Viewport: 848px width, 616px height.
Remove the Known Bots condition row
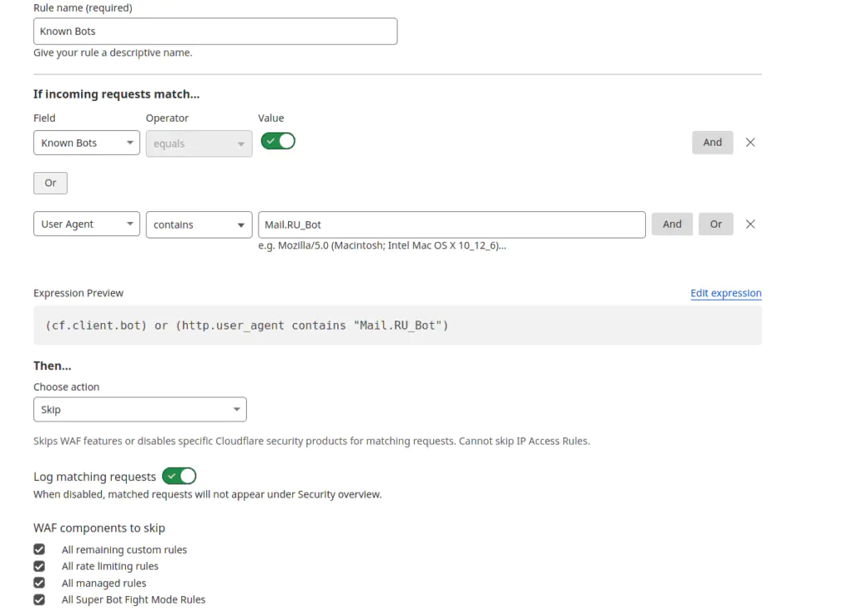point(750,142)
